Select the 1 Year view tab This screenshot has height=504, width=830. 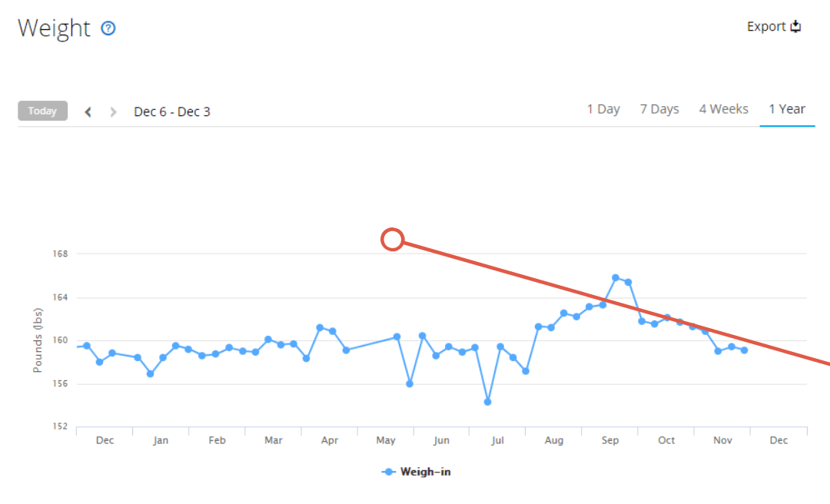787,109
